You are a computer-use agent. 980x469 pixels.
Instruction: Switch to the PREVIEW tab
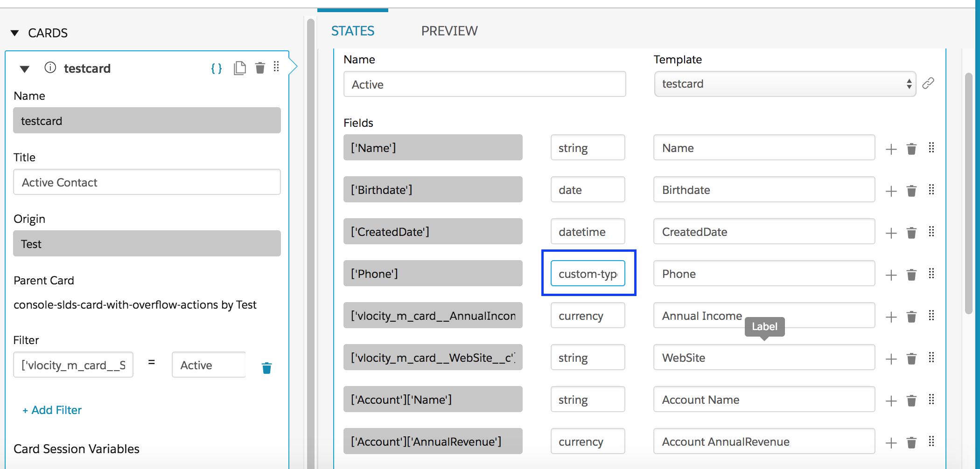click(x=449, y=31)
